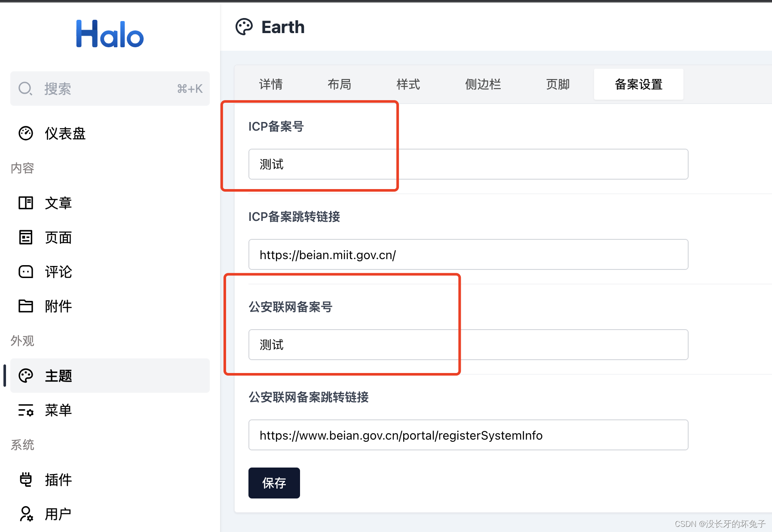
Task: Click the 附件 folder icon
Action: (26, 306)
